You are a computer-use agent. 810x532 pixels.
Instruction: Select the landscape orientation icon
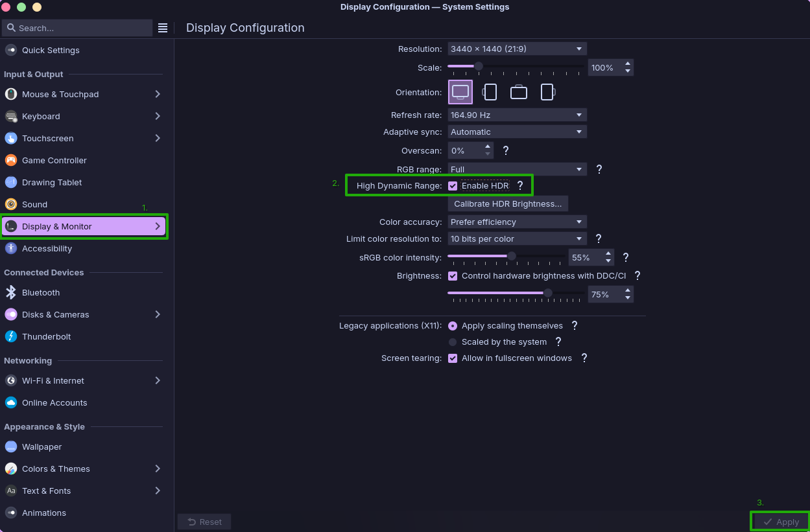pos(460,92)
